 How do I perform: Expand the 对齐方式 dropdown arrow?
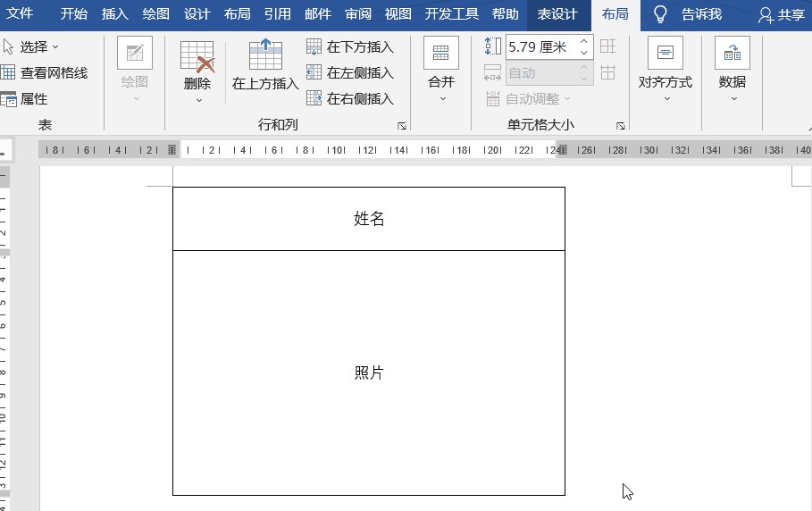pyautogui.click(x=667, y=99)
